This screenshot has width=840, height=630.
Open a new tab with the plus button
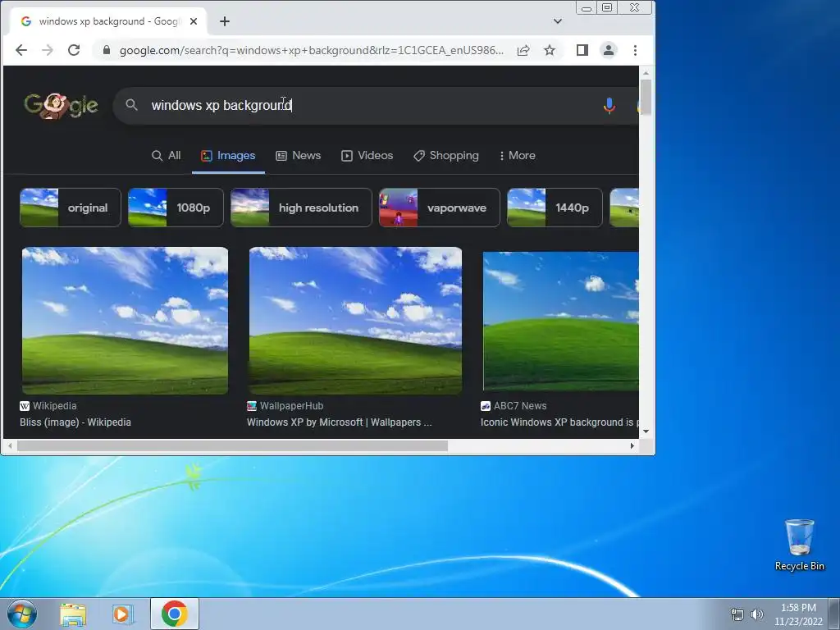[x=225, y=21]
